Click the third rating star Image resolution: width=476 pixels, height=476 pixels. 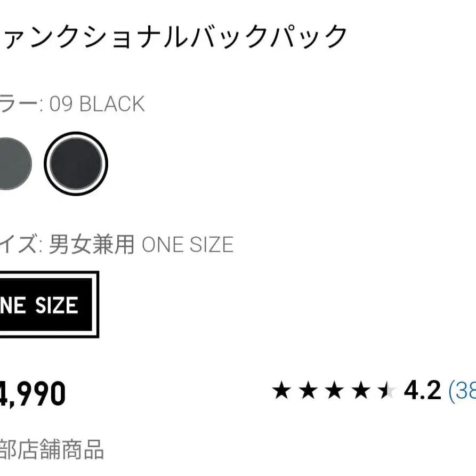(x=334, y=391)
